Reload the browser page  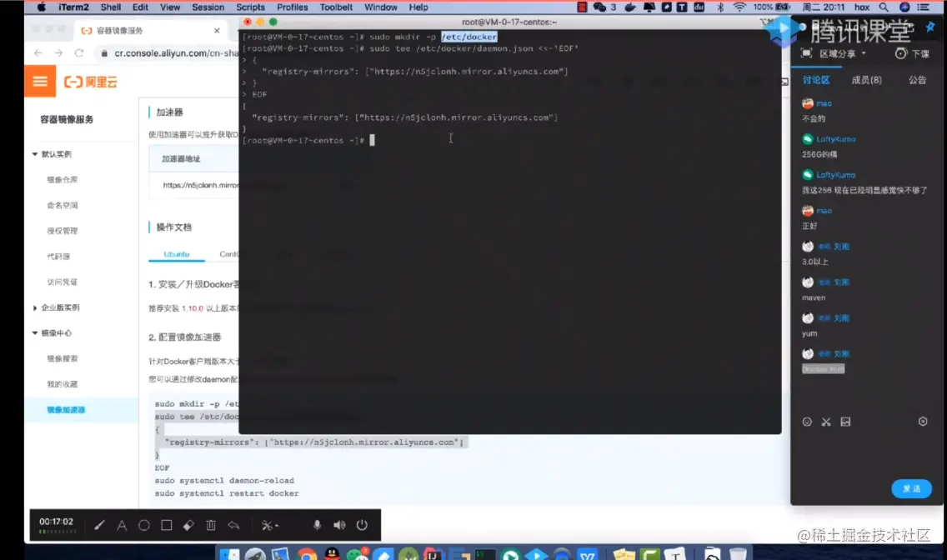(x=79, y=53)
